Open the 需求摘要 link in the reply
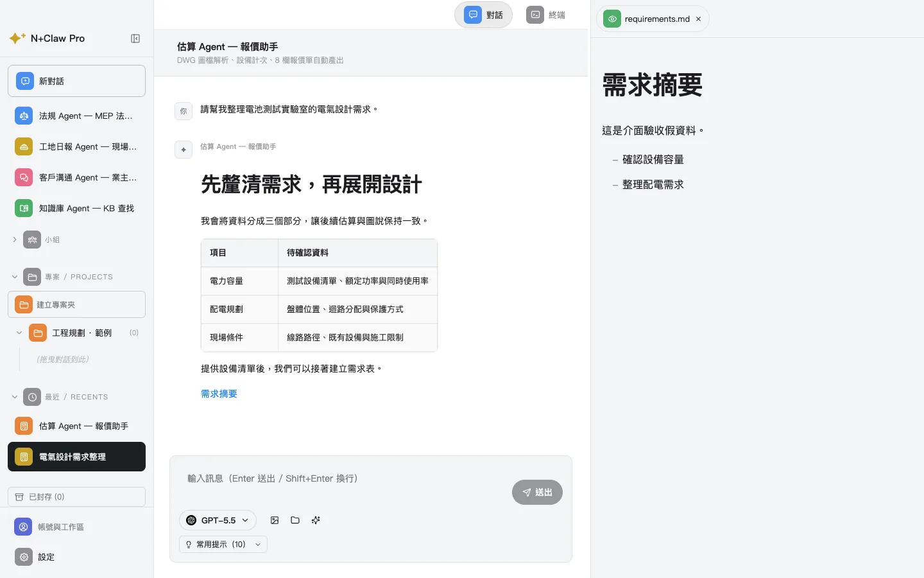Viewport: 924px width, 578px height. coord(219,394)
